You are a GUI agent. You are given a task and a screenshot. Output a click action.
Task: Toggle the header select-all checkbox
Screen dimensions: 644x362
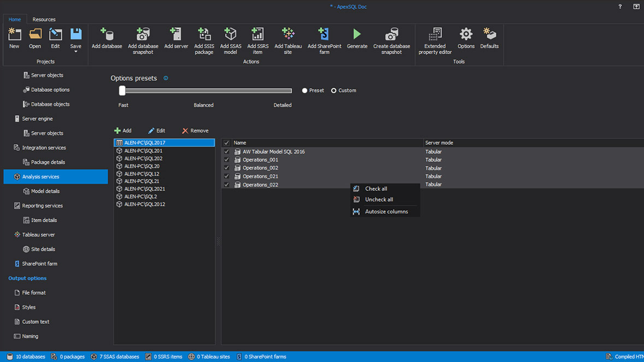(x=226, y=143)
